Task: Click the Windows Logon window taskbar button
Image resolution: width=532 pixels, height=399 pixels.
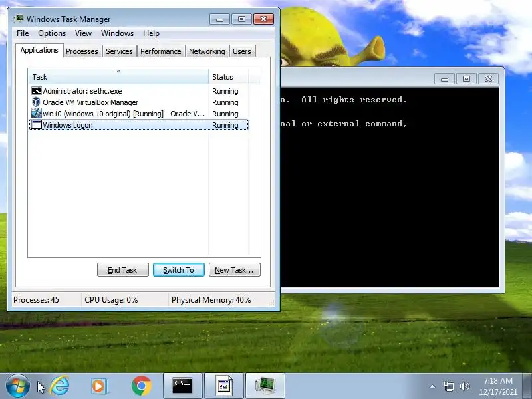Action: point(224,386)
